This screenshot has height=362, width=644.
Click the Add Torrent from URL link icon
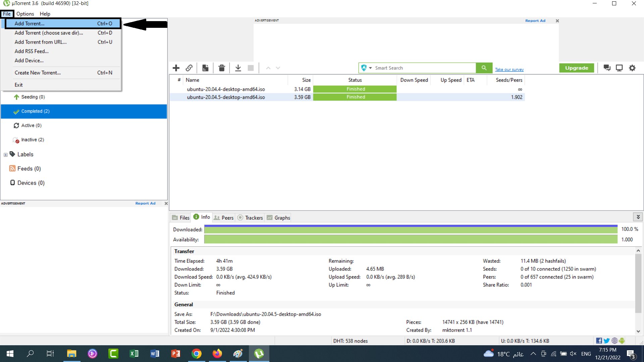189,68
